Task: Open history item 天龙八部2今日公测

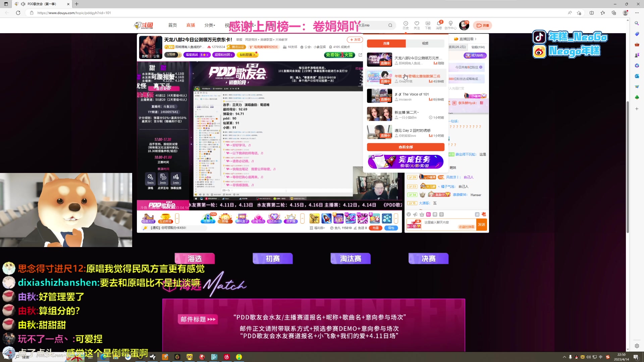Action: point(406,60)
